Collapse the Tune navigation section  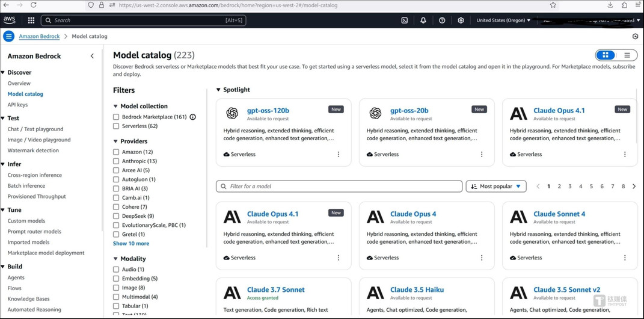point(3,209)
